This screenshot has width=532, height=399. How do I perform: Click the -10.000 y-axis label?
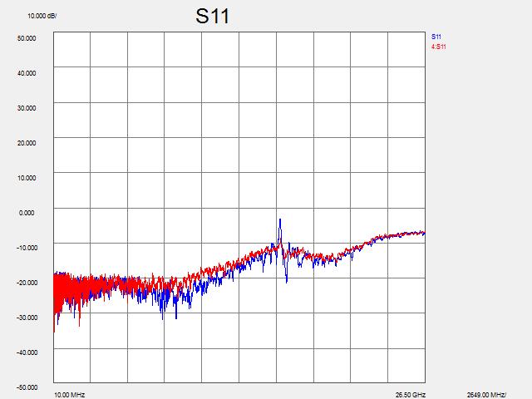tap(26, 247)
